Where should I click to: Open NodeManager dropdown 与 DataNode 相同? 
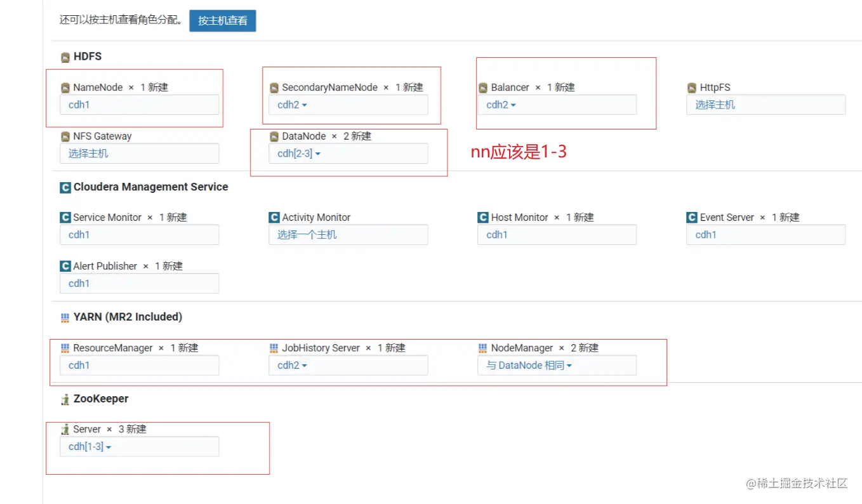click(x=557, y=366)
